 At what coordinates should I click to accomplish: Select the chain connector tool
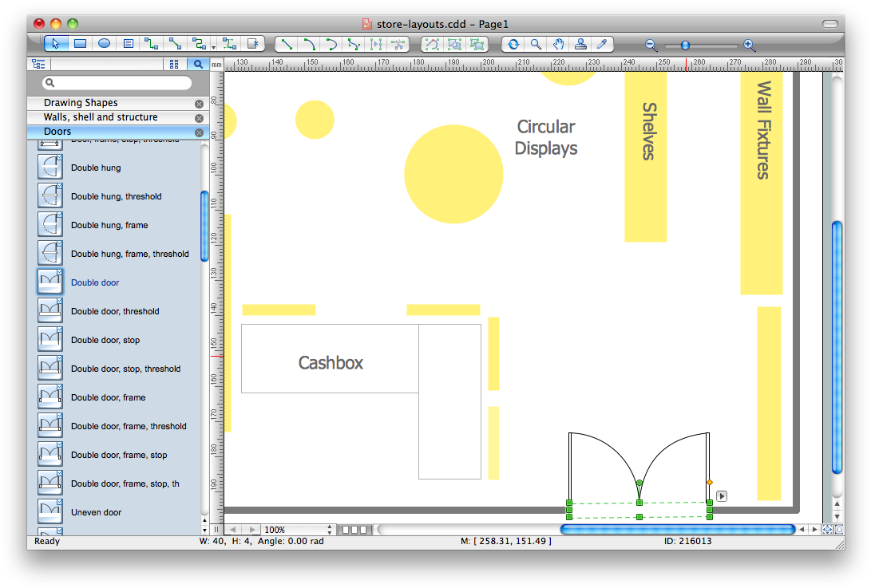[198, 44]
